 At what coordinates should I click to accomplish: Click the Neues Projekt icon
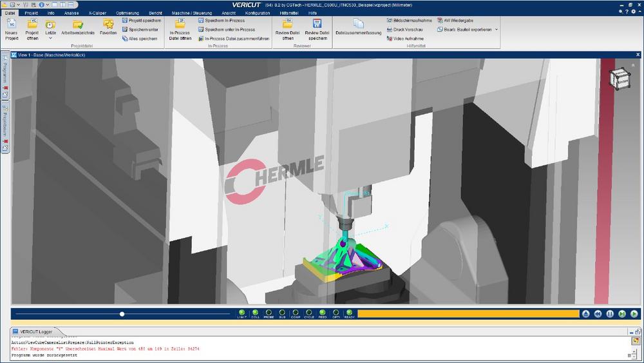point(12,25)
